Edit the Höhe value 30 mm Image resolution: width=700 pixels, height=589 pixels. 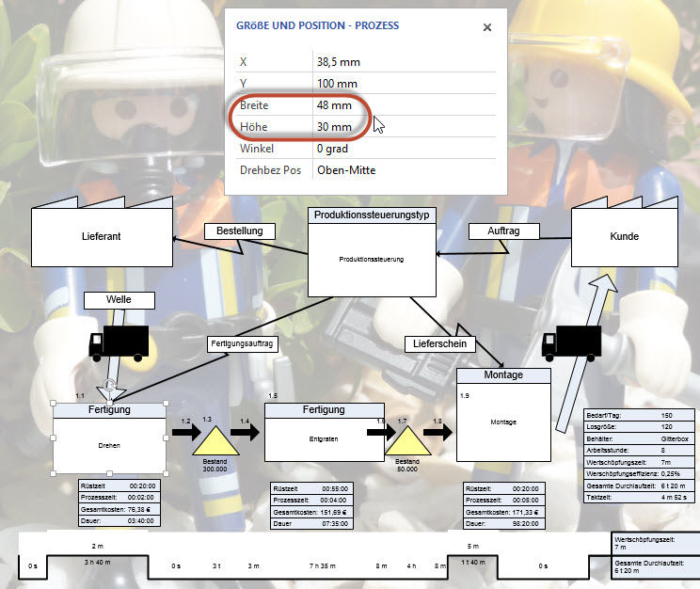[404, 127]
